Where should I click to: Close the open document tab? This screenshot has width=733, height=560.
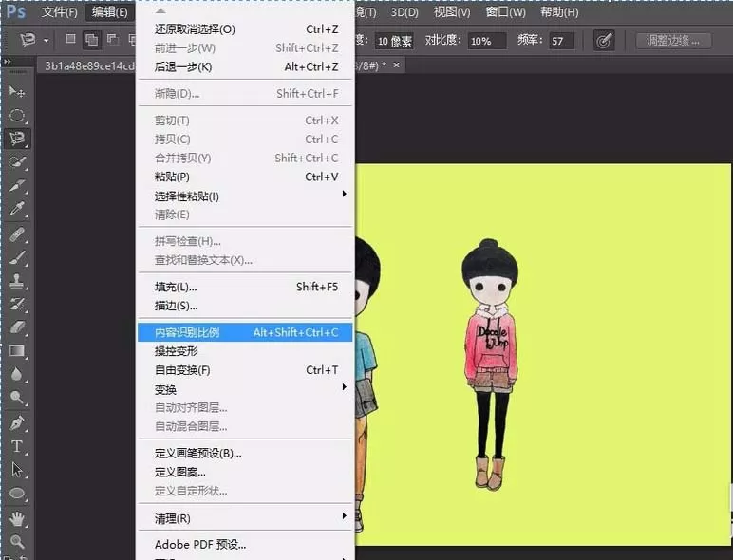pos(397,65)
